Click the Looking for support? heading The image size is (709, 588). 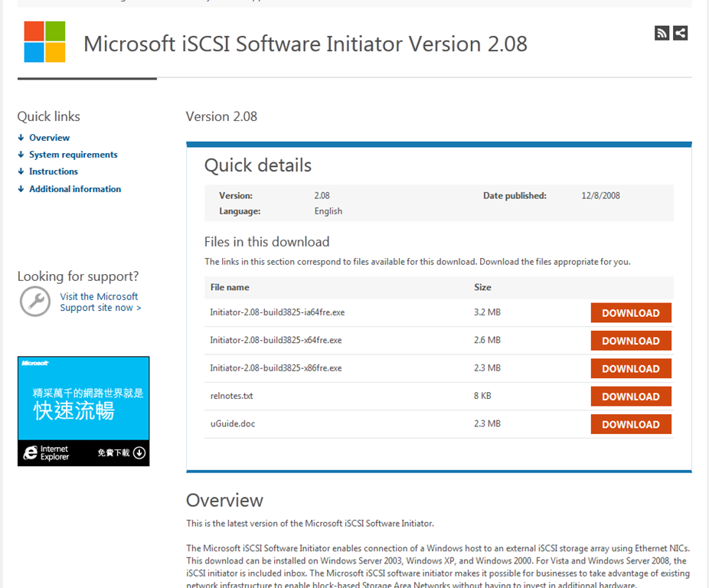pos(78,276)
